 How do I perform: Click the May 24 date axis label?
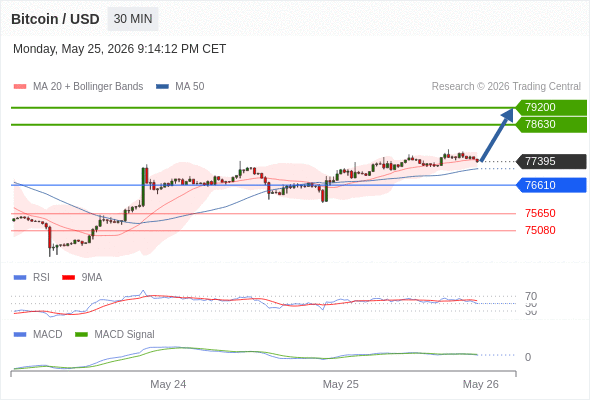pos(168,384)
